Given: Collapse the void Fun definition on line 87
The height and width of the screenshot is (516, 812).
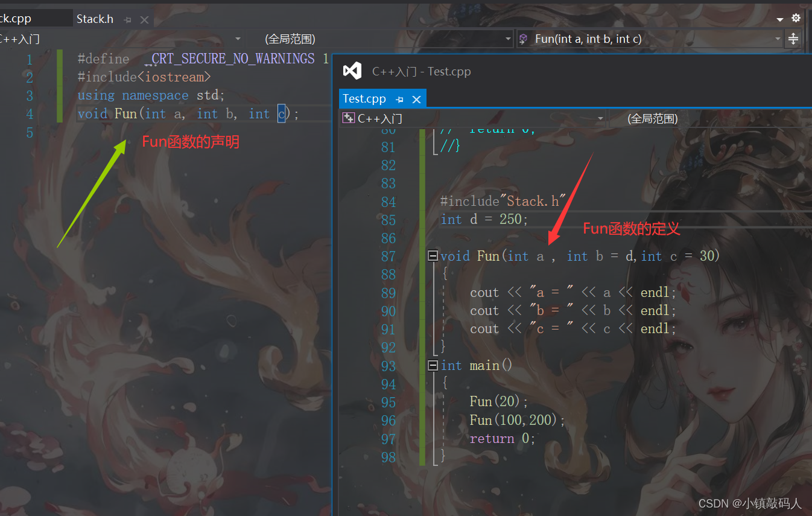Looking at the screenshot, I should [432, 256].
